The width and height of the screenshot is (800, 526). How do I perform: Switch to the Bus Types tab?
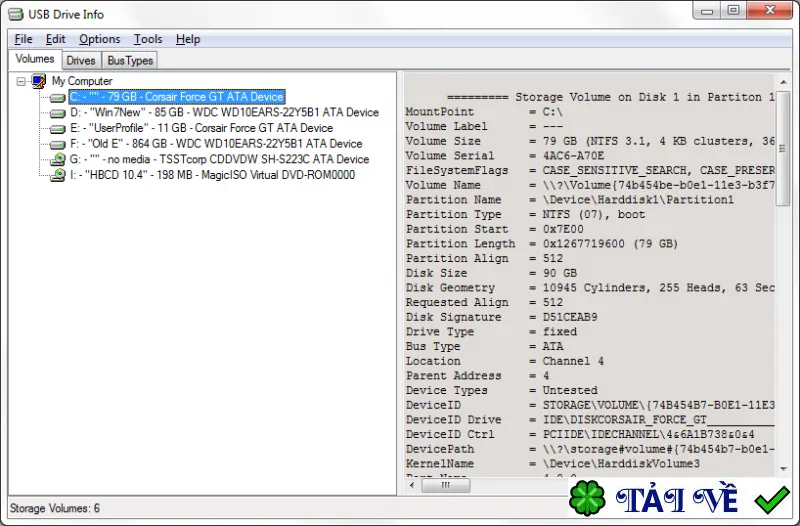(x=130, y=61)
